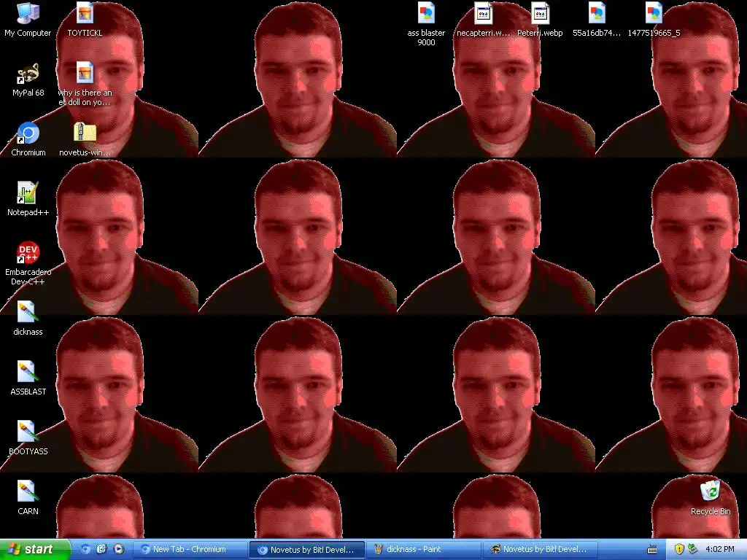Viewport: 747px width, 560px height.
Task: Select the novetus-win zip archive icon
Action: pyautogui.click(x=85, y=139)
